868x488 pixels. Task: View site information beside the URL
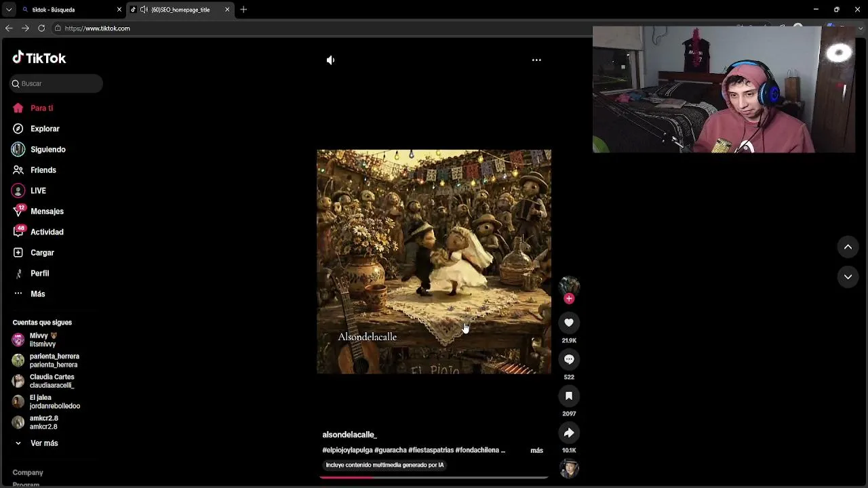(58, 28)
